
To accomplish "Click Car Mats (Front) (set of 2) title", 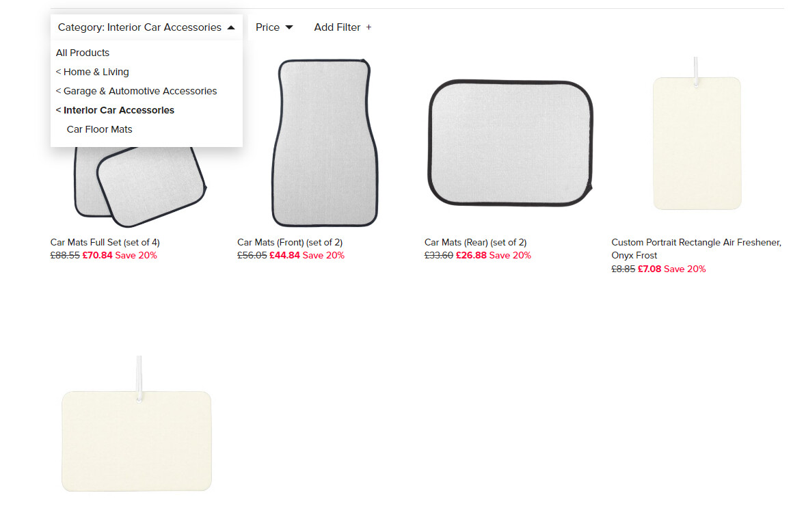I will pos(290,242).
